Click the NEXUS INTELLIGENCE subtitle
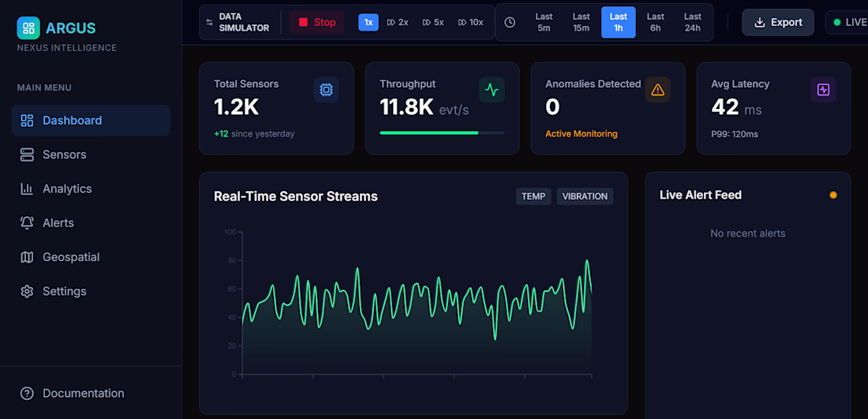 67,48
